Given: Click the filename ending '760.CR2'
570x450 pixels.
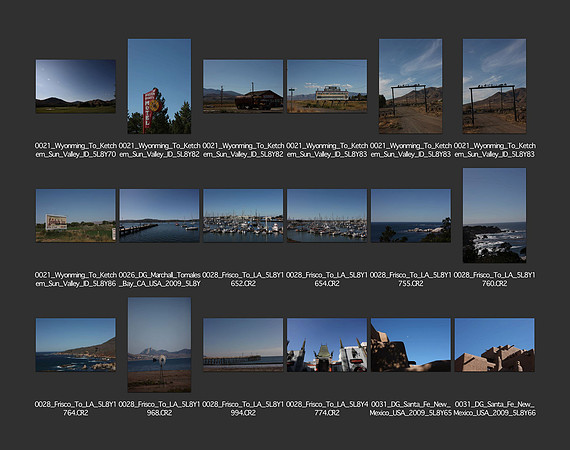Looking at the screenshot, I should (x=494, y=279).
